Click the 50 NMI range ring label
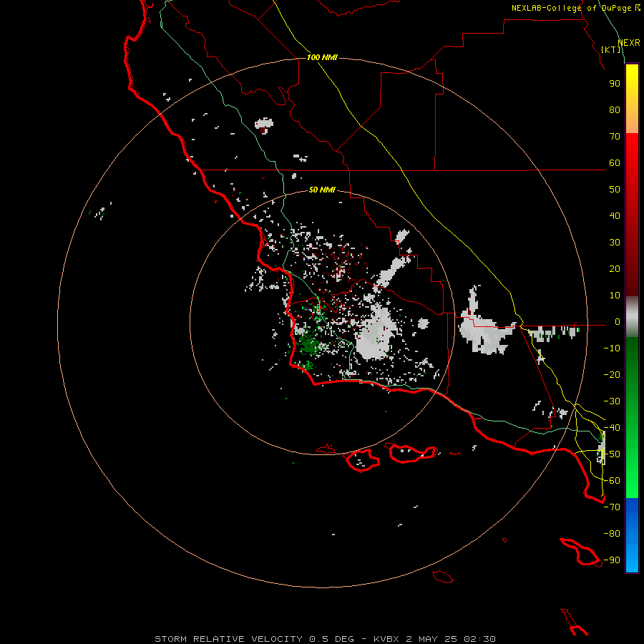 (322, 190)
